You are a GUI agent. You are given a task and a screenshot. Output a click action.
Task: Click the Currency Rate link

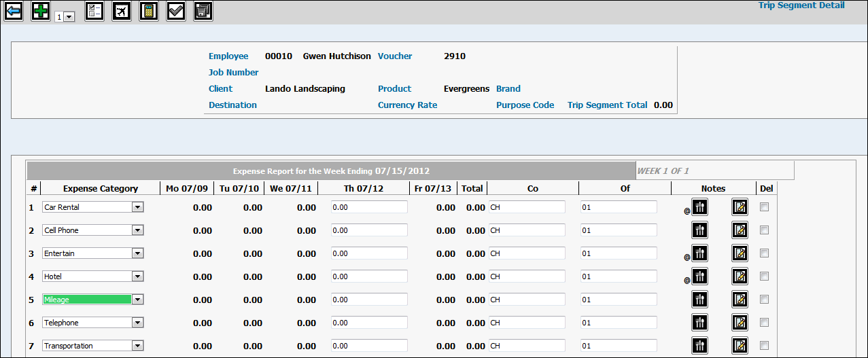pos(407,105)
